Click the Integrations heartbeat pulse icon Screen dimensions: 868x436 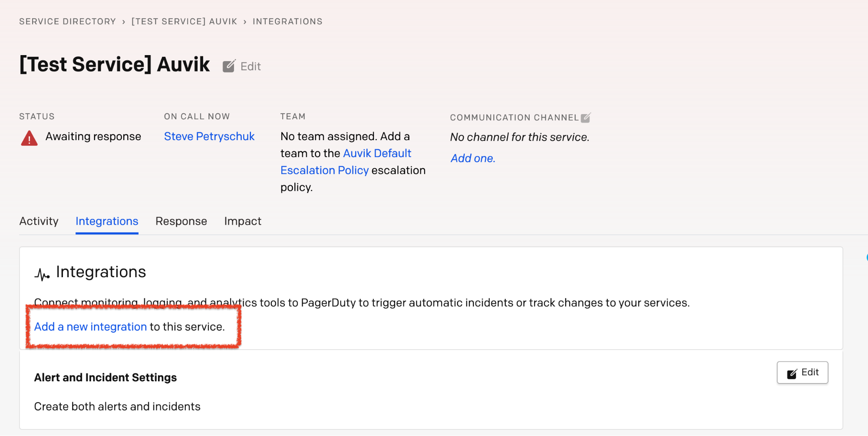click(42, 274)
